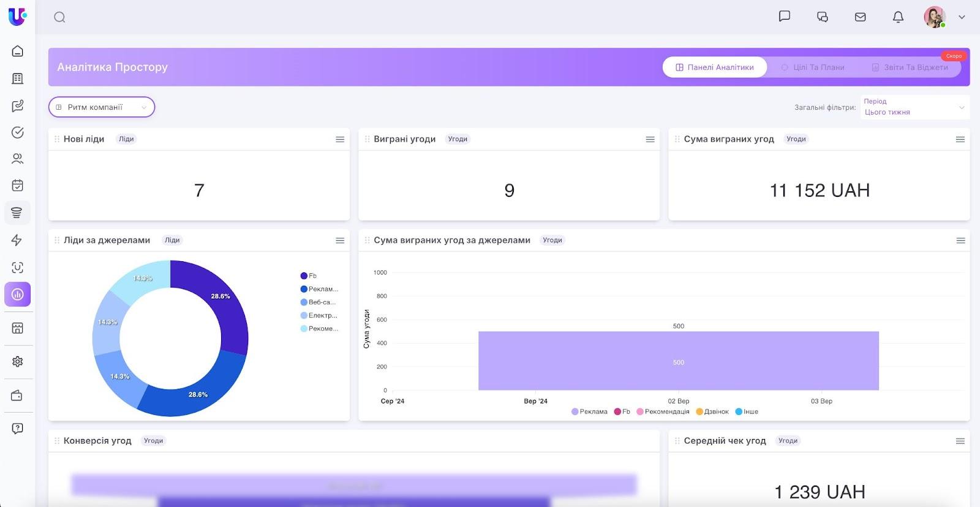Viewport: 980px width, 507px height.
Task: Expand the Ритм компанії dropdown
Action: (x=102, y=107)
